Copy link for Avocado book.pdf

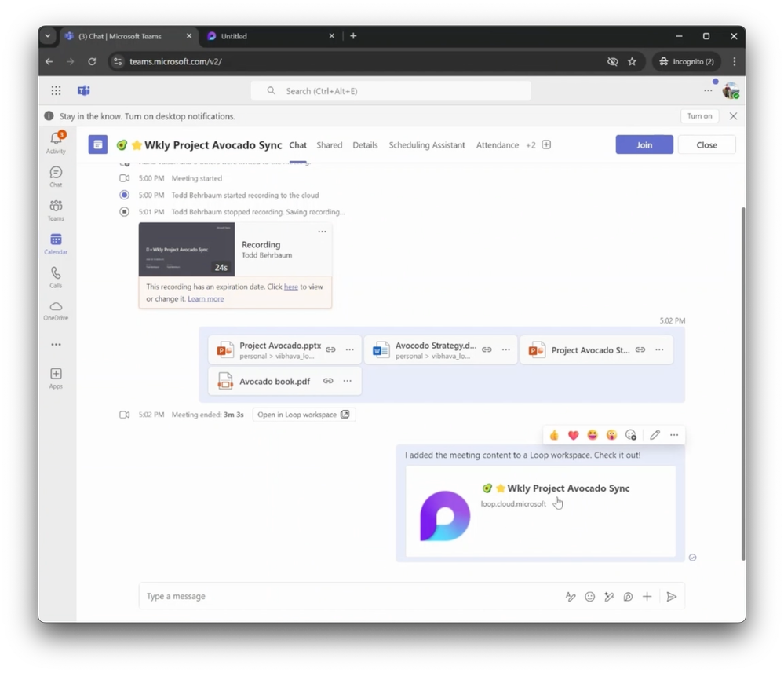pyautogui.click(x=328, y=381)
